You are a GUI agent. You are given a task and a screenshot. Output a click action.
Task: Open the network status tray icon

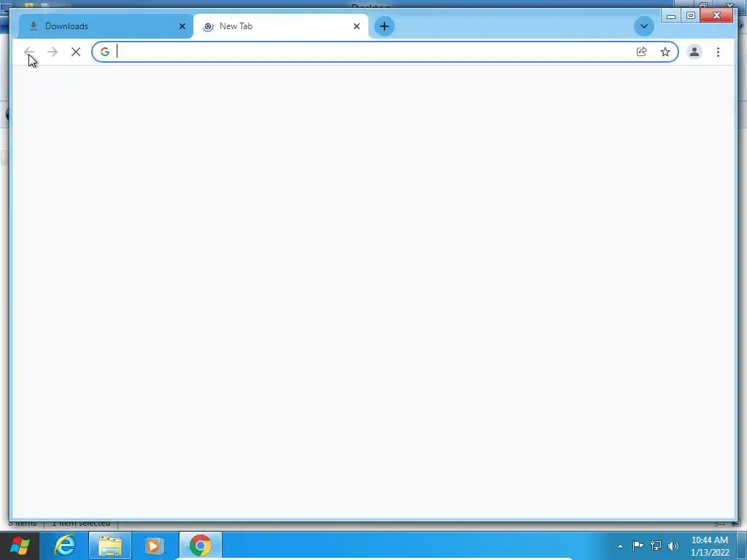(656, 545)
